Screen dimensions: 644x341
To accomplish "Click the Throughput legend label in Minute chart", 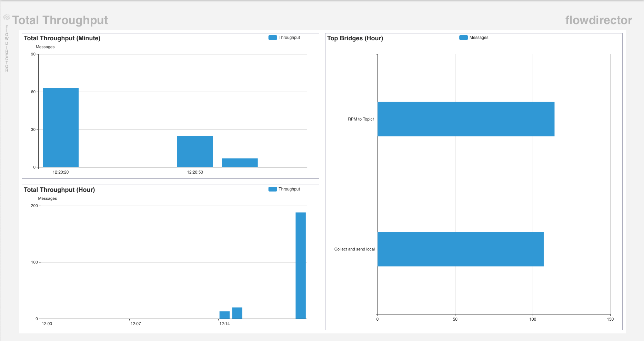I will [x=289, y=38].
